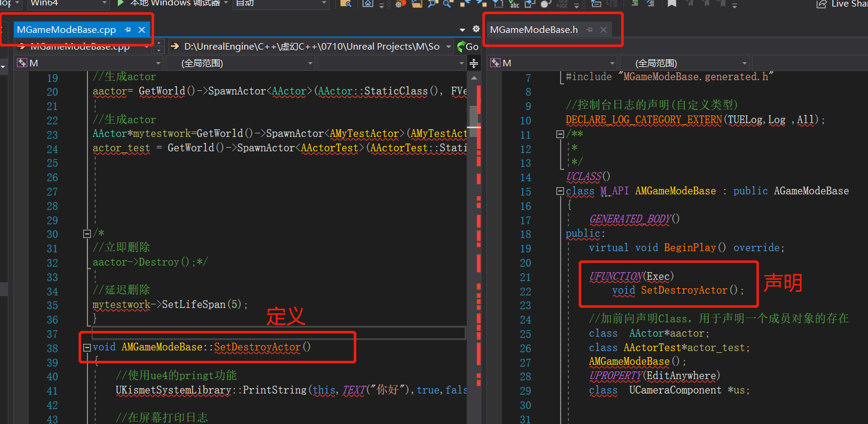Collapse the doc comment at line 11
The width and height of the screenshot is (868, 424).
click(x=560, y=135)
